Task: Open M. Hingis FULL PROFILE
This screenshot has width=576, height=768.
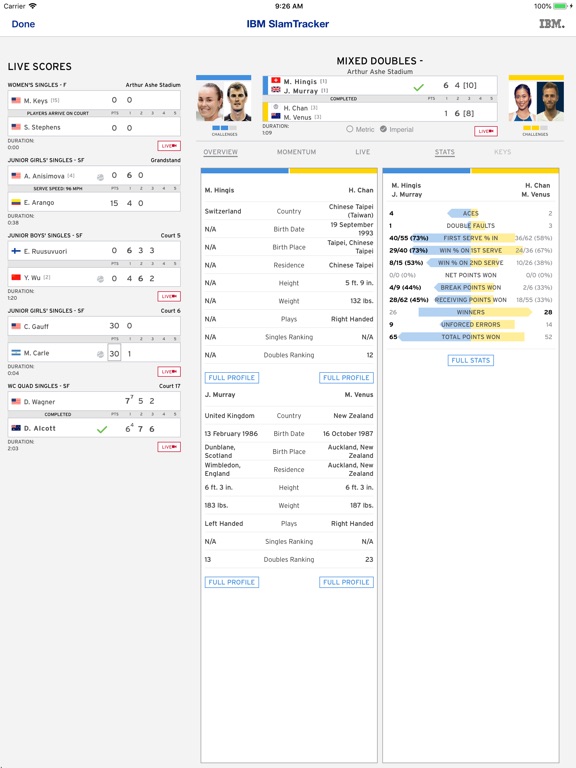Action: click(x=232, y=378)
